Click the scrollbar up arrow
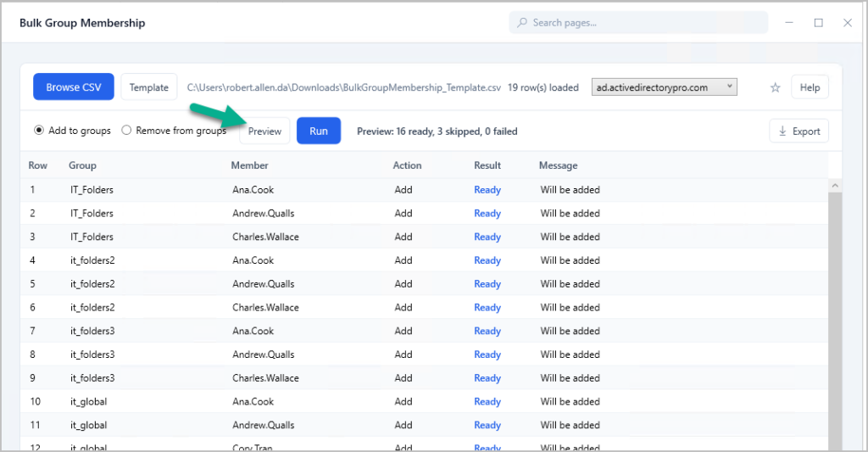The image size is (868, 452). pos(835,186)
